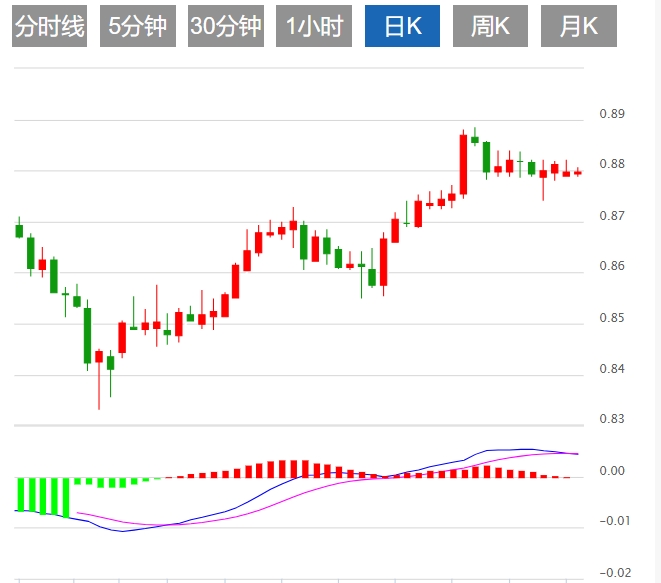Image resolution: width=661 pixels, height=583 pixels.
Task: Select the 30分钟 interval tab
Action: click(226, 26)
